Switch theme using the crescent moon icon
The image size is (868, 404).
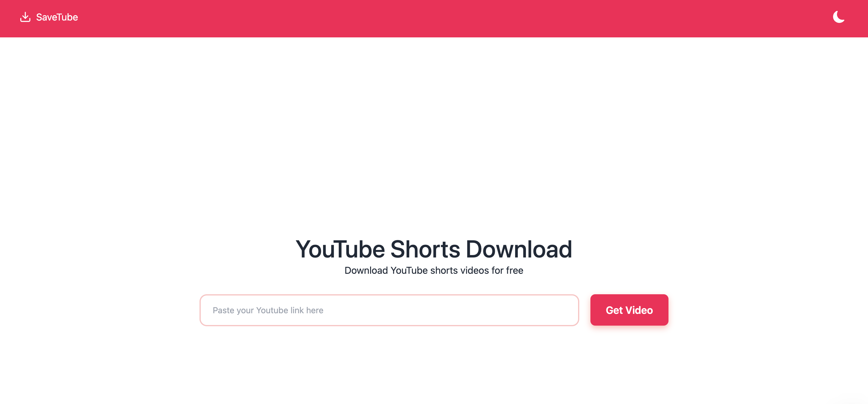tap(839, 17)
